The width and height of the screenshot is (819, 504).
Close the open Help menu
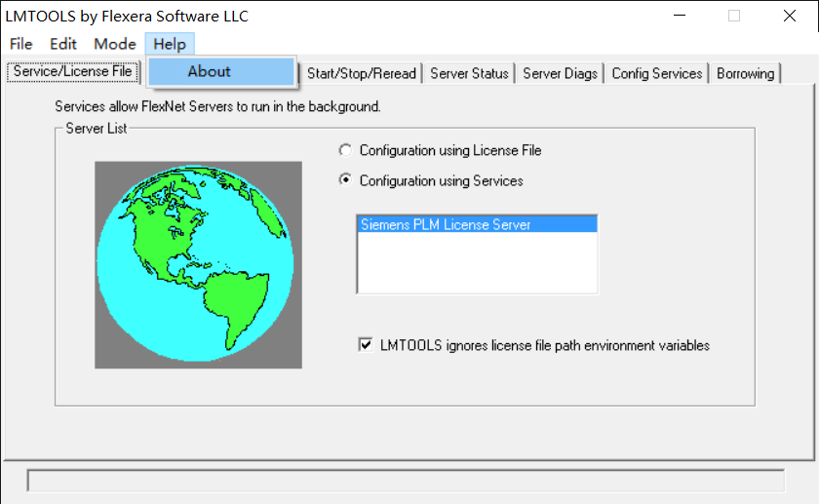point(170,44)
